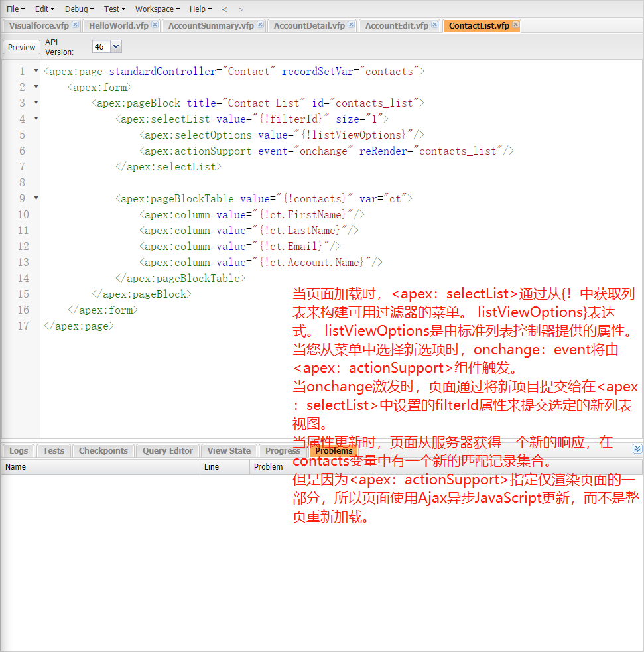Screen dimensions: 644x652
Task: Click closing </apex:page> tag on line 17
Action: coord(79,326)
